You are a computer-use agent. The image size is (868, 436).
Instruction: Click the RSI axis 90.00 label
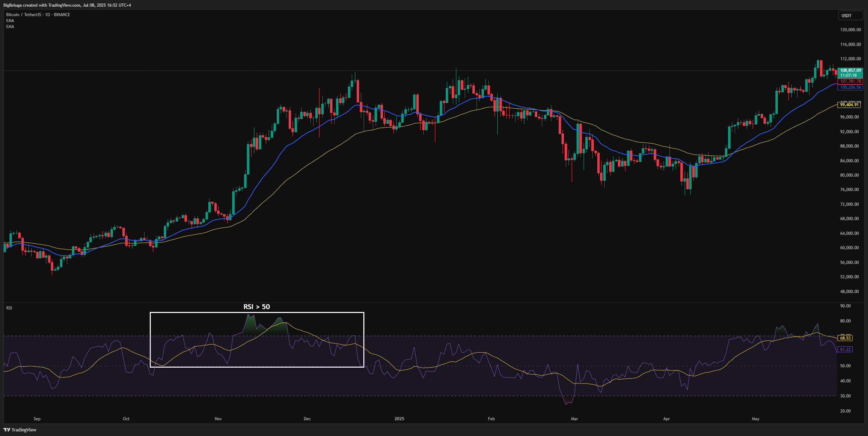845,306
